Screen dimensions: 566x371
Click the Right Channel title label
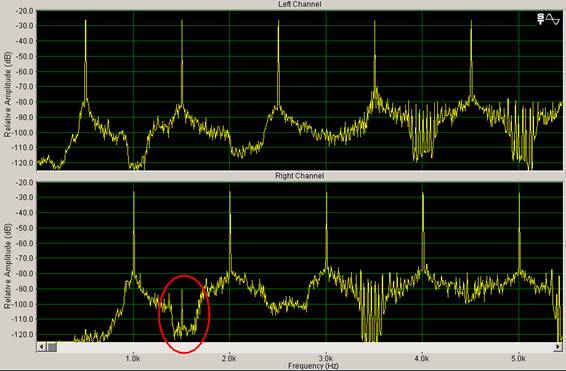coord(300,176)
